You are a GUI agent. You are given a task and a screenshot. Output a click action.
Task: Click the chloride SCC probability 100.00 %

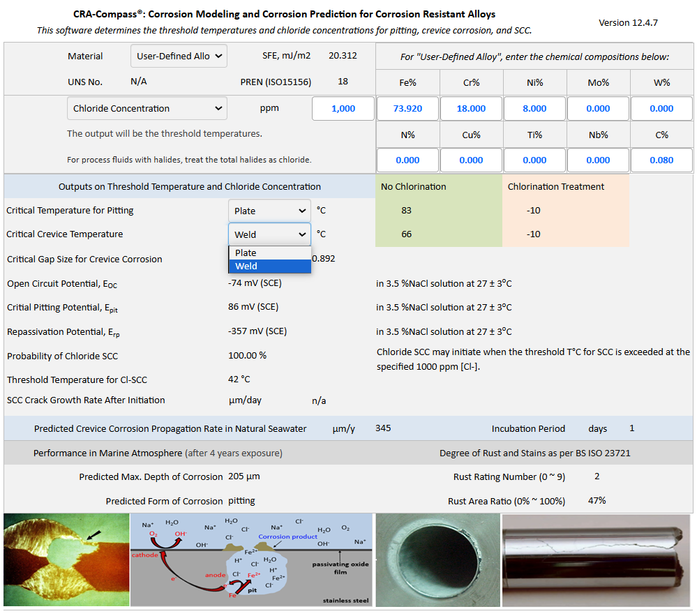pyautogui.click(x=247, y=356)
